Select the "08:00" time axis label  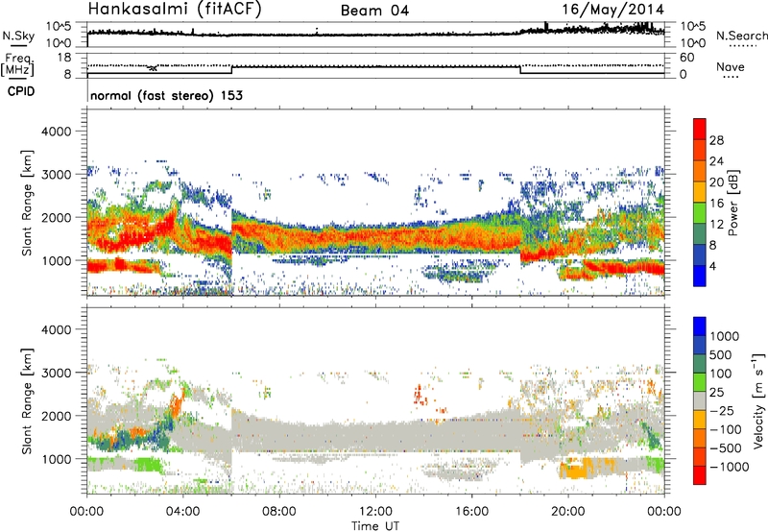(x=279, y=512)
